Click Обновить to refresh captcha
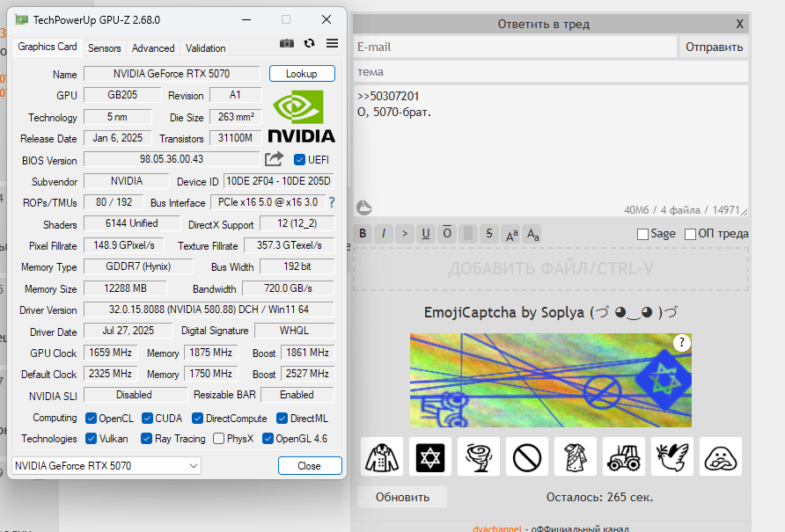The image size is (785, 532). pos(402,497)
